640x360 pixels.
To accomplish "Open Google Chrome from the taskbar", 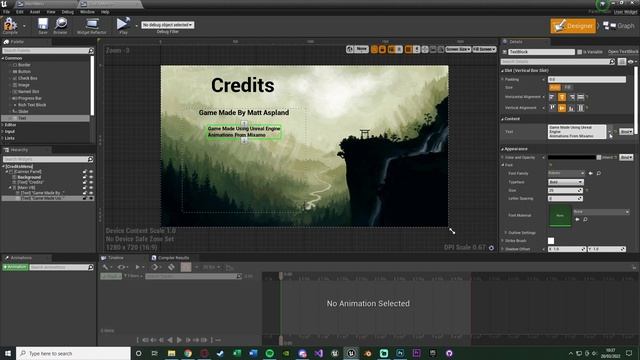I will point(188,353).
